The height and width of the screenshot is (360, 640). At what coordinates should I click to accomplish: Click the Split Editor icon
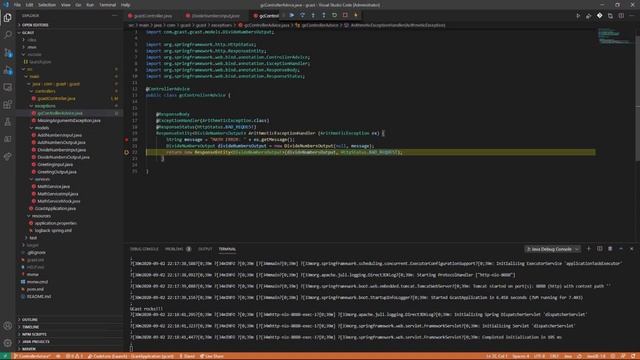point(621,16)
